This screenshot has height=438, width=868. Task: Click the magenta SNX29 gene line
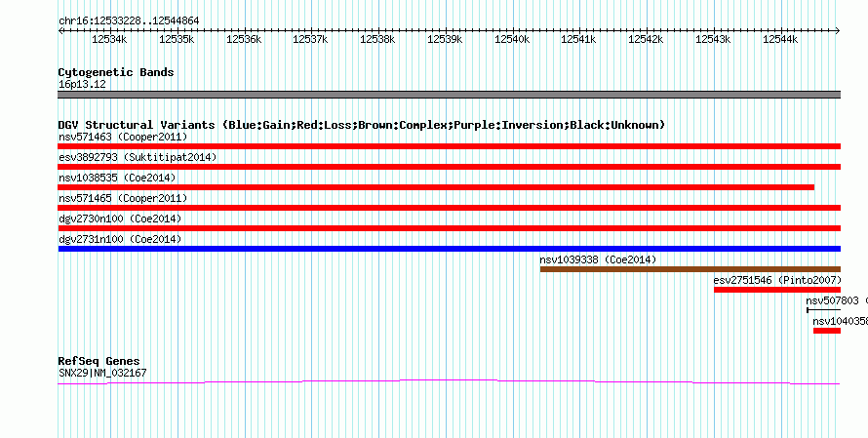pos(449,381)
